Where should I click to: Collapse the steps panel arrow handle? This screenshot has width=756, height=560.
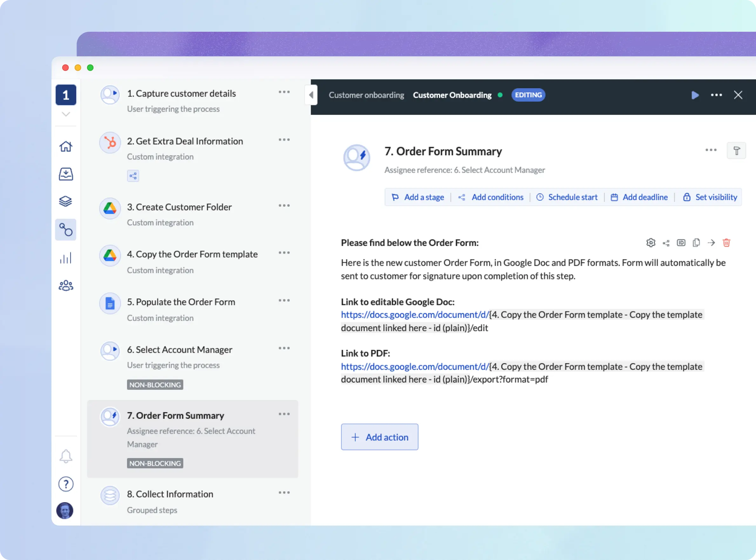click(311, 95)
